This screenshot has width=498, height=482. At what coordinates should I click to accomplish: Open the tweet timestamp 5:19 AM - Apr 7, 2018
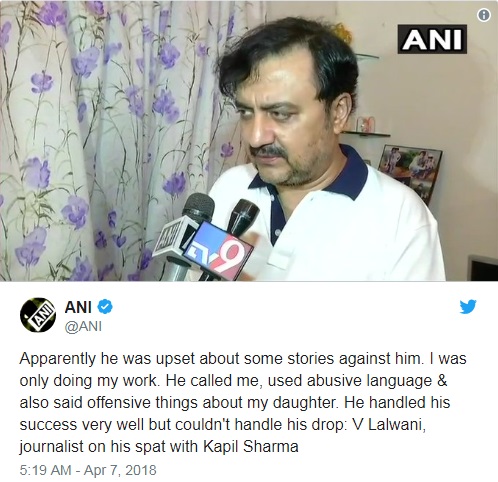[88, 470]
